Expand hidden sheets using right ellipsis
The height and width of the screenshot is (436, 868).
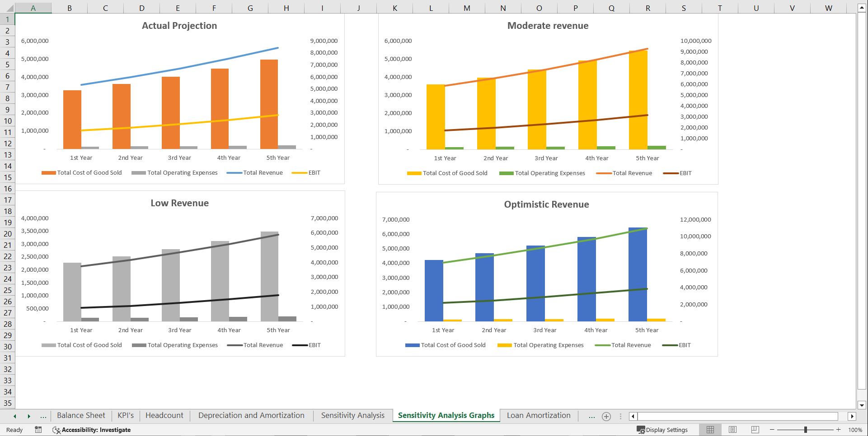coord(591,416)
